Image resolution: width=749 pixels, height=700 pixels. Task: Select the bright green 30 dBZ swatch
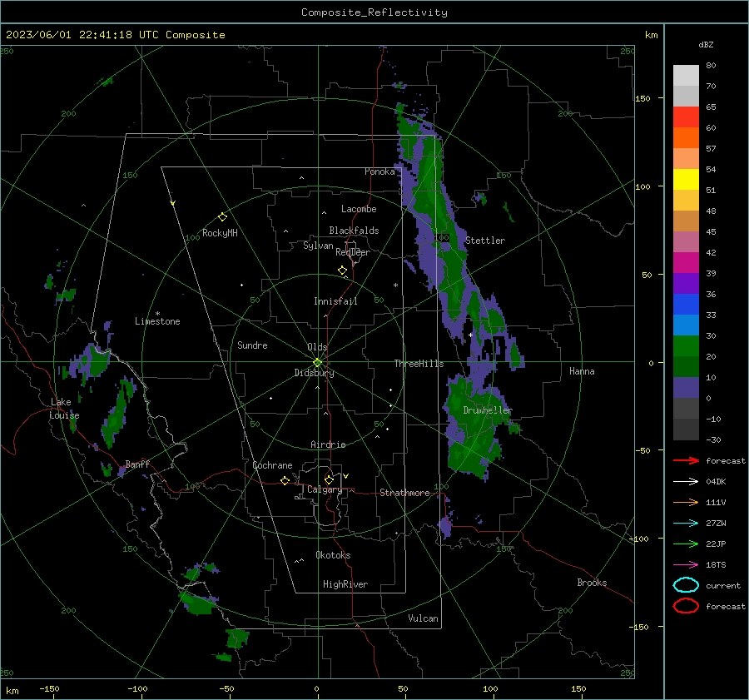686,345
